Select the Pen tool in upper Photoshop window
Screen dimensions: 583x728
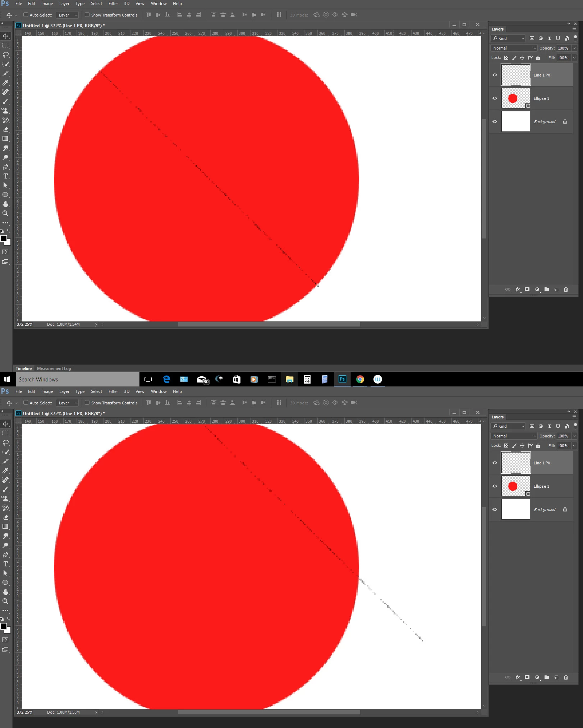[5, 167]
